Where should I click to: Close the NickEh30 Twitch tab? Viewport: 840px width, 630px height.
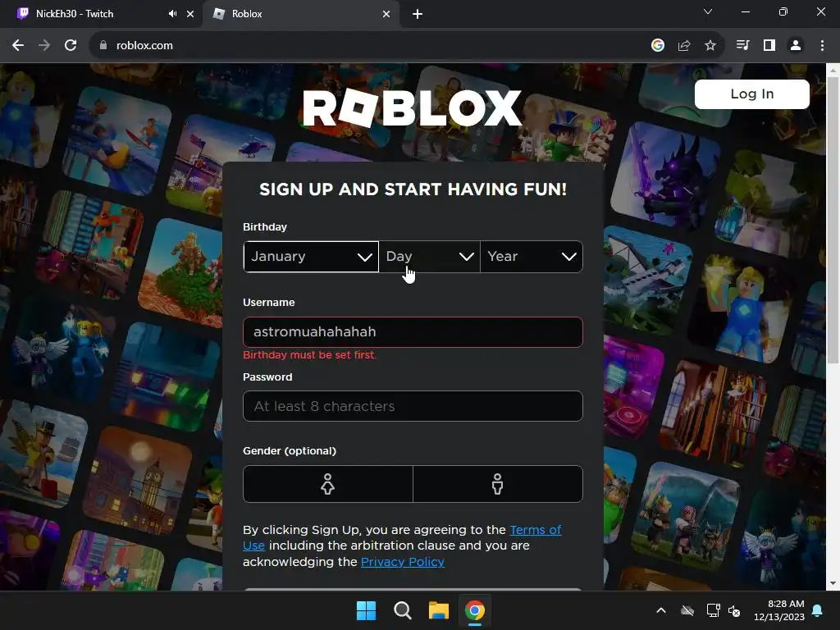[189, 14]
